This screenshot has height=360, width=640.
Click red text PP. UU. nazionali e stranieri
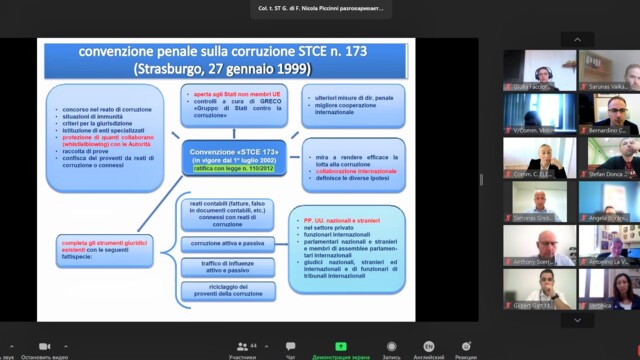pos(342,220)
